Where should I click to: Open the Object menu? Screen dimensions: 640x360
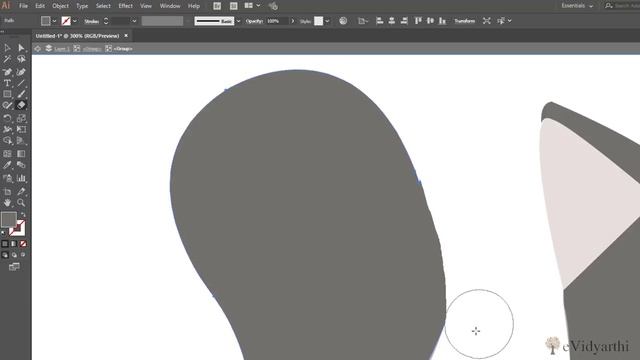click(x=60, y=6)
